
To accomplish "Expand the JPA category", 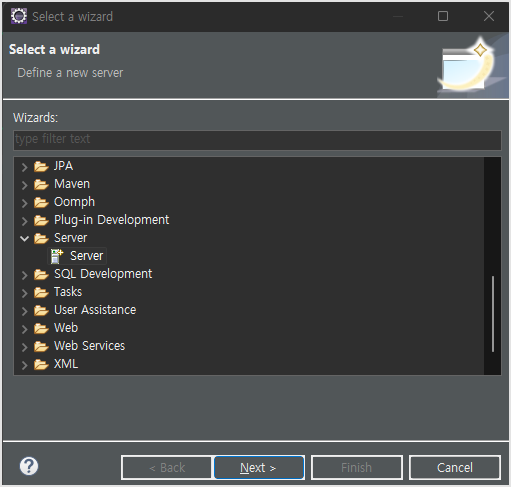I will [x=24, y=167].
